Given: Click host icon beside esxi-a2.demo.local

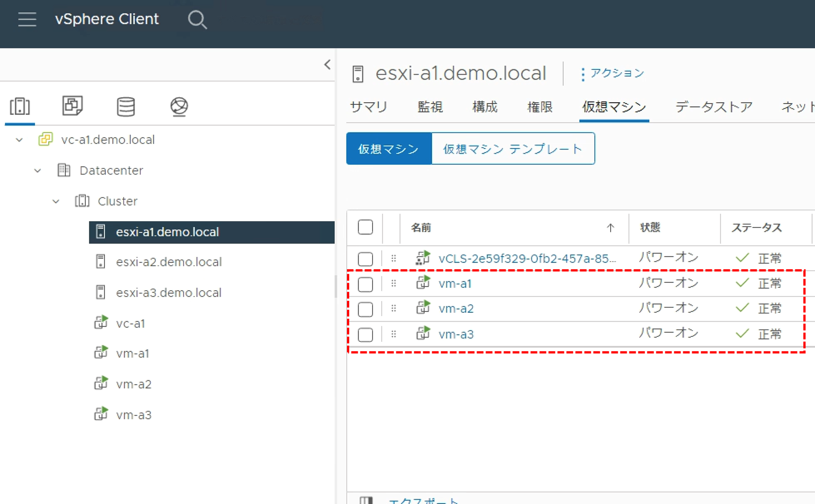Looking at the screenshot, I should coord(100,262).
